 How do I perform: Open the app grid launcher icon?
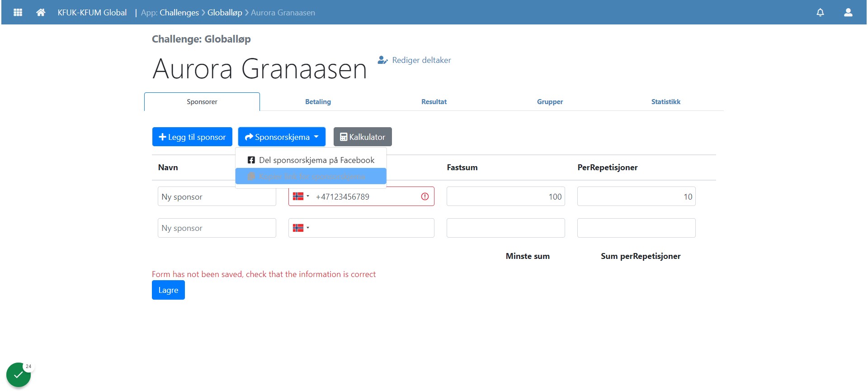pyautogui.click(x=18, y=12)
